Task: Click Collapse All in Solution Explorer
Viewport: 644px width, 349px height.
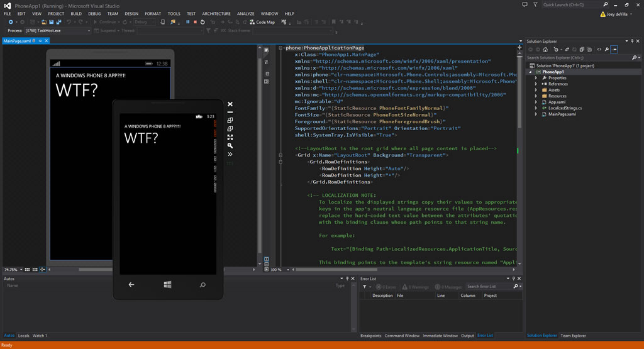Action: pos(582,49)
